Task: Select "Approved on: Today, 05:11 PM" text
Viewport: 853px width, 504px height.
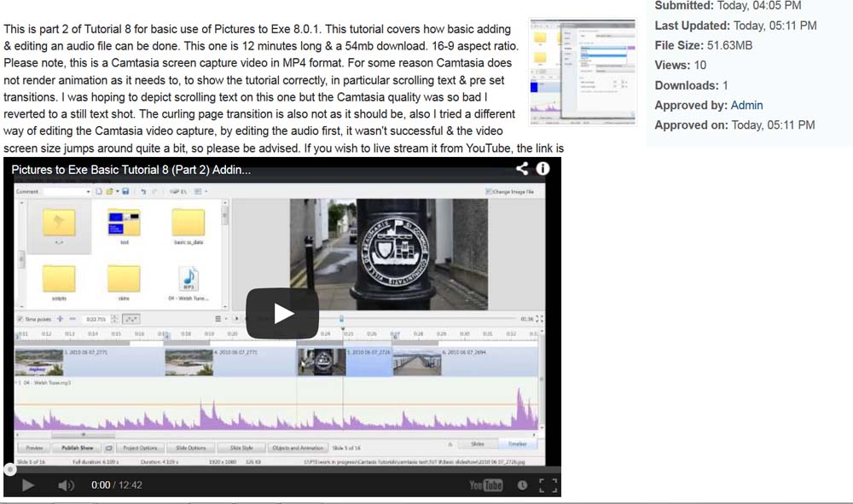Action: pos(734,125)
